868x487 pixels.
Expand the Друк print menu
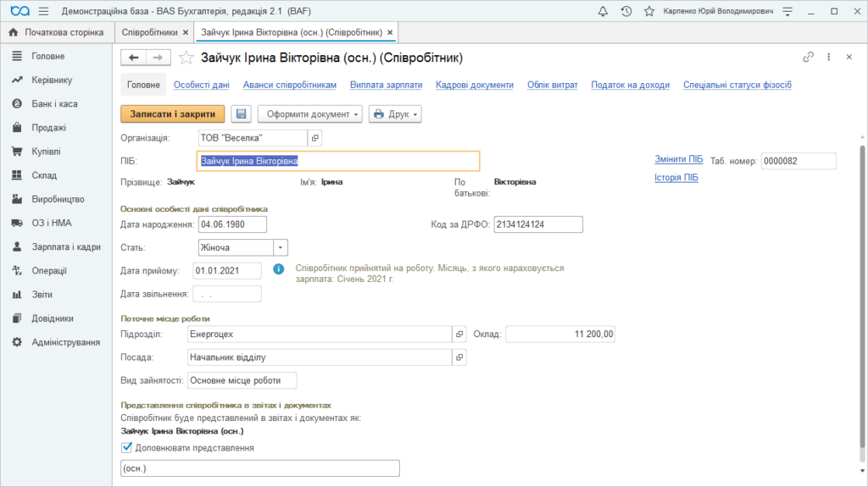tap(395, 114)
